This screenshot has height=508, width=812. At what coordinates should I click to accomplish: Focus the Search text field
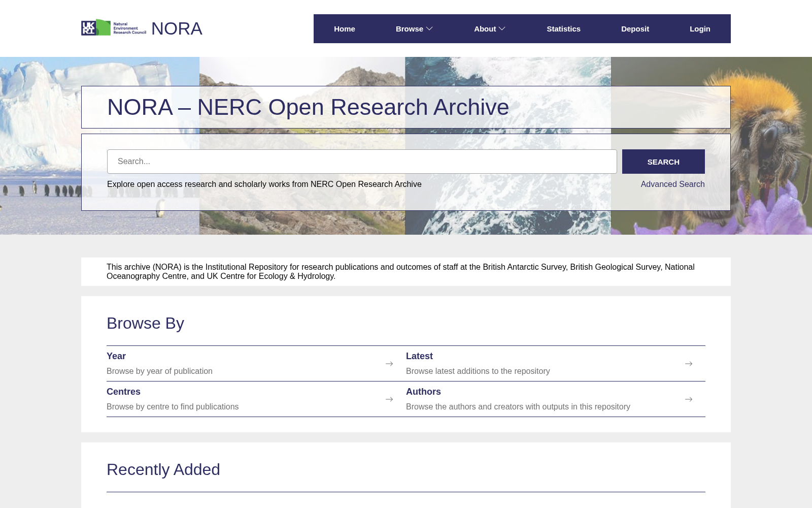[x=362, y=162]
